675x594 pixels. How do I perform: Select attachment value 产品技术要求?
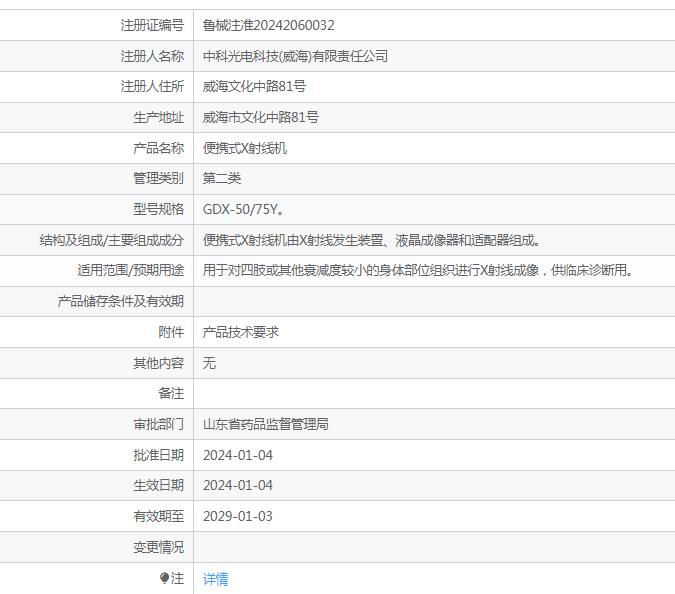click(x=241, y=332)
